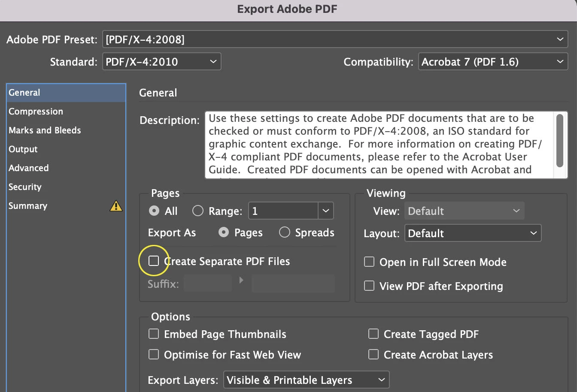Enable Optimise for Fast Web View
The image size is (577, 392).
(x=153, y=354)
